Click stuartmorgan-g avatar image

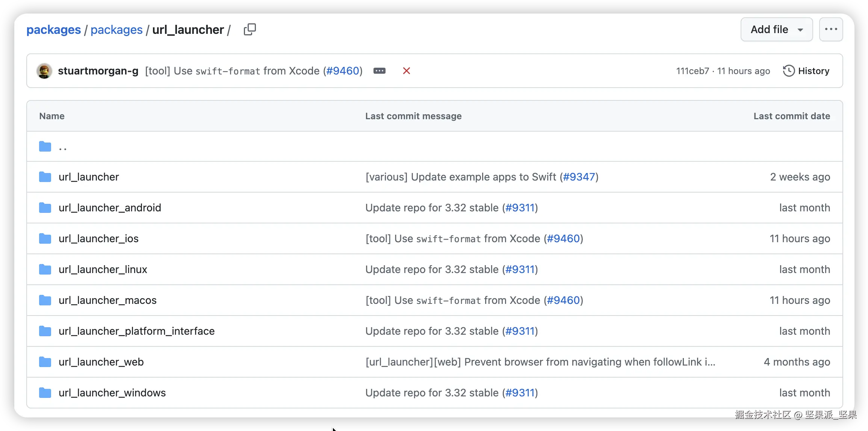coord(44,71)
